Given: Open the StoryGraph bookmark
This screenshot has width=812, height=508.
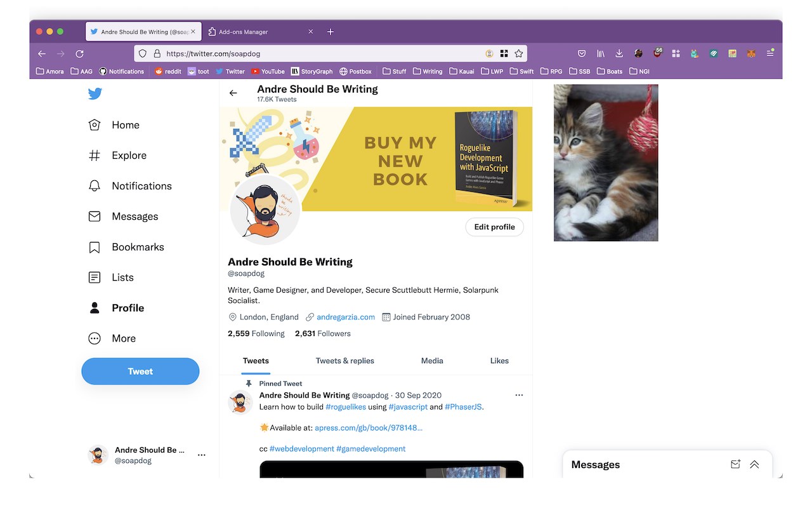Looking at the screenshot, I should click(x=311, y=71).
